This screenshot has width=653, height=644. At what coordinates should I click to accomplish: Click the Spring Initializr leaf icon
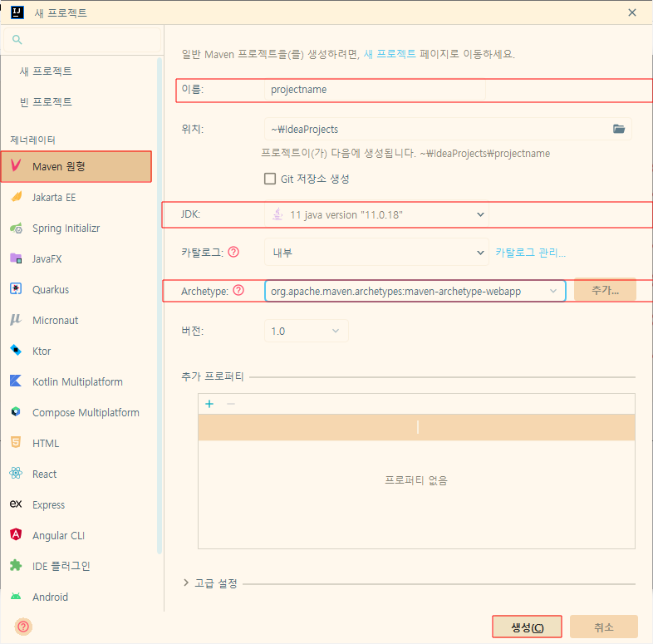pyautogui.click(x=16, y=228)
